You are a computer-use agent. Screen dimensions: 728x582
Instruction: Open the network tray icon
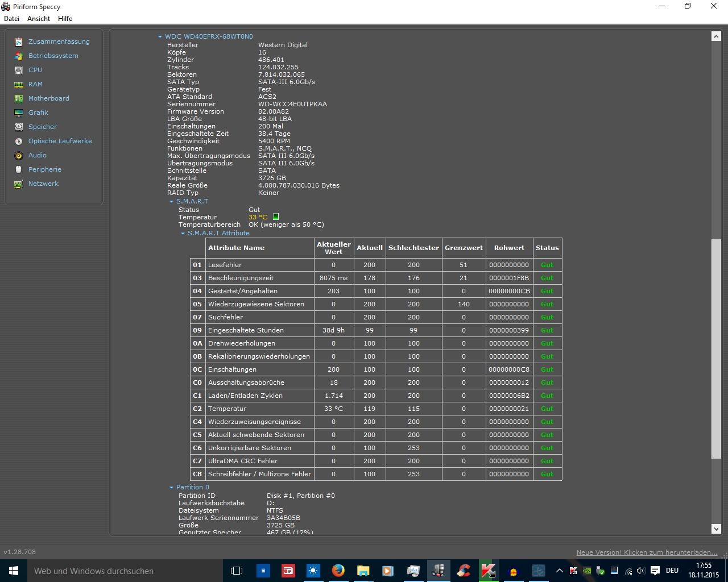pyautogui.click(x=628, y=571)
